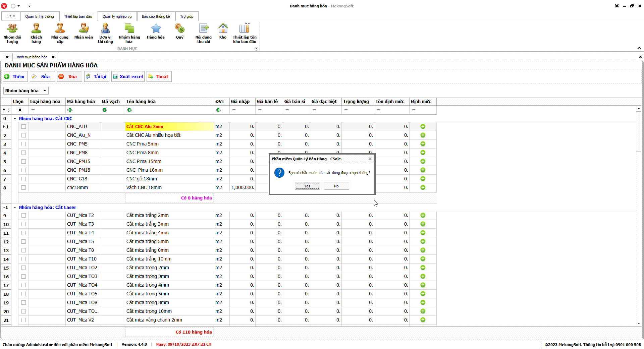
Task: Confirm deletion with the Yes button
Action: click(307, 186)
